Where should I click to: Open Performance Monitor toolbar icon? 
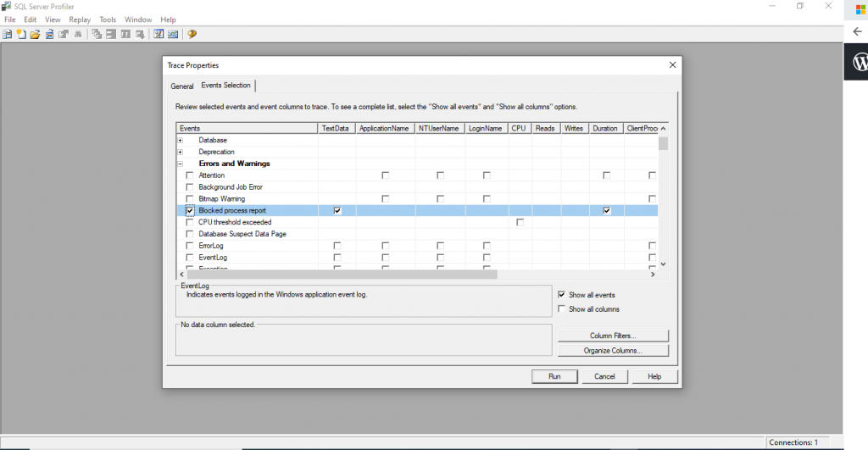tap(173, 34)
